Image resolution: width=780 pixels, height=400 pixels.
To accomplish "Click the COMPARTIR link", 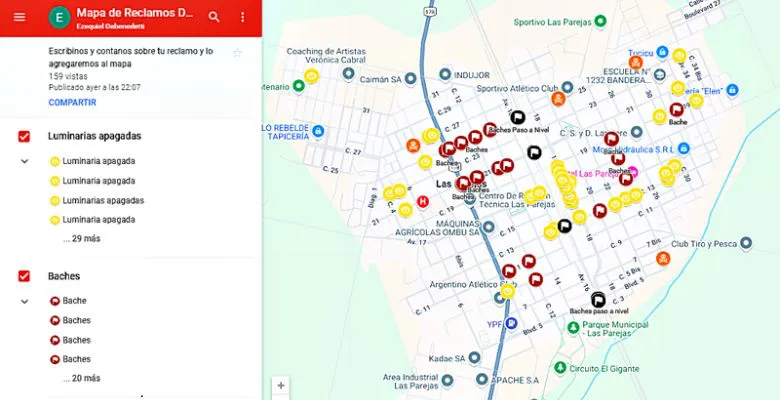I will [x=72, y=102].
